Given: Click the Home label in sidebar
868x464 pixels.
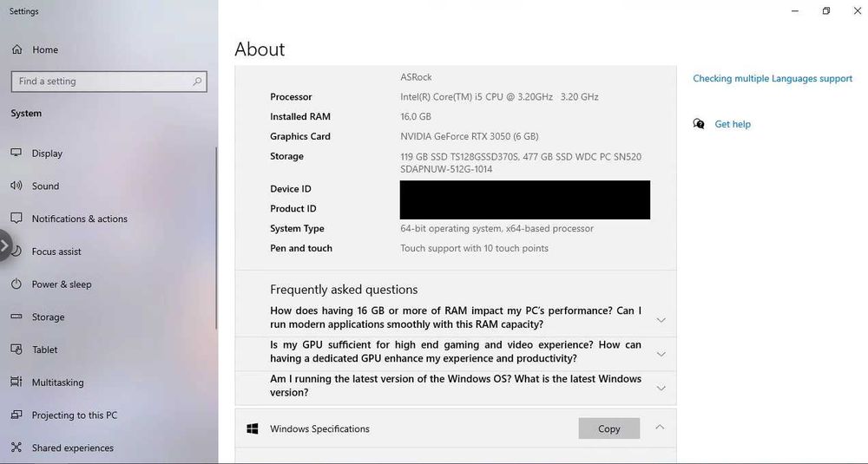Looking at the screenshot, I should click(45, 49).
